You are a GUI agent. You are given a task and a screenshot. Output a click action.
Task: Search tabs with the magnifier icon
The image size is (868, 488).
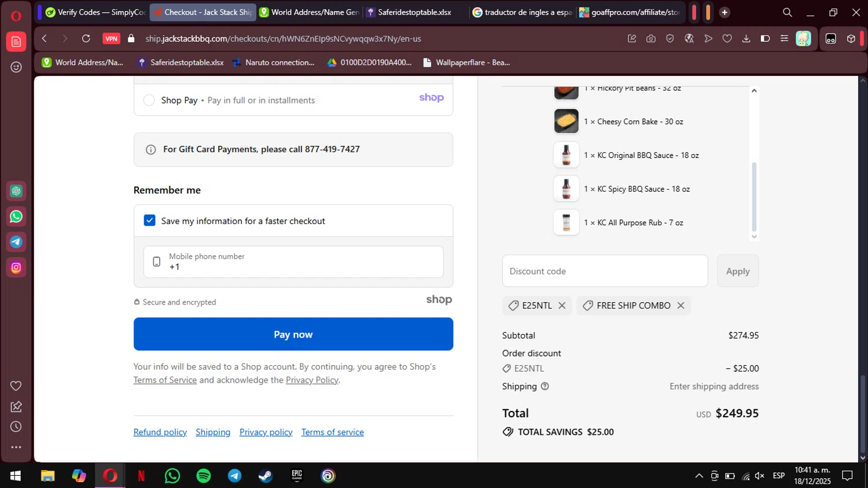(x=787, y=12)
